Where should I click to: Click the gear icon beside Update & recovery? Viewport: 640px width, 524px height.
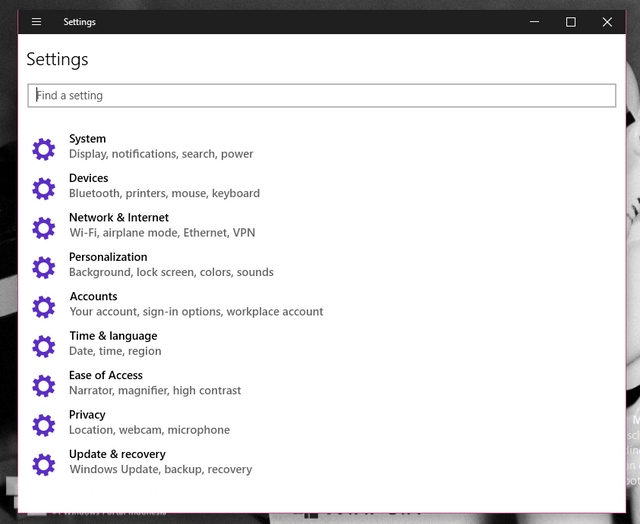(x=44, y=464)
